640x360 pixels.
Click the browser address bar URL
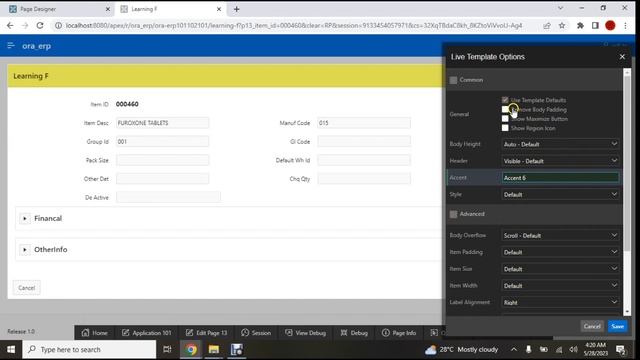(294, 25)
